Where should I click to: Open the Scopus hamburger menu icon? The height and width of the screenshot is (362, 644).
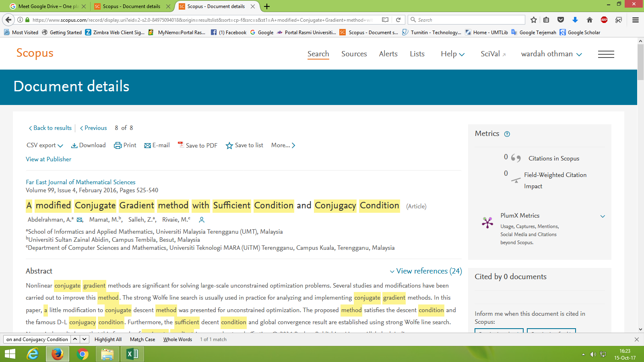pyautogui.click(x=606, y=54)
